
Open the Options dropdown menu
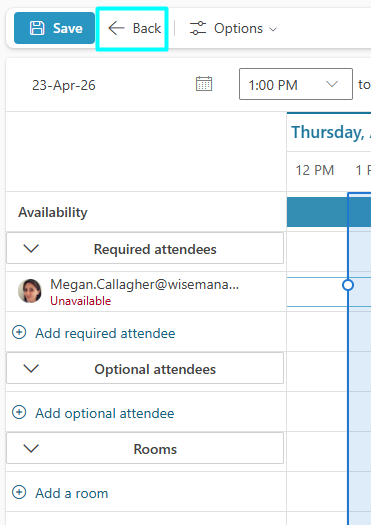tap(233, 28)
